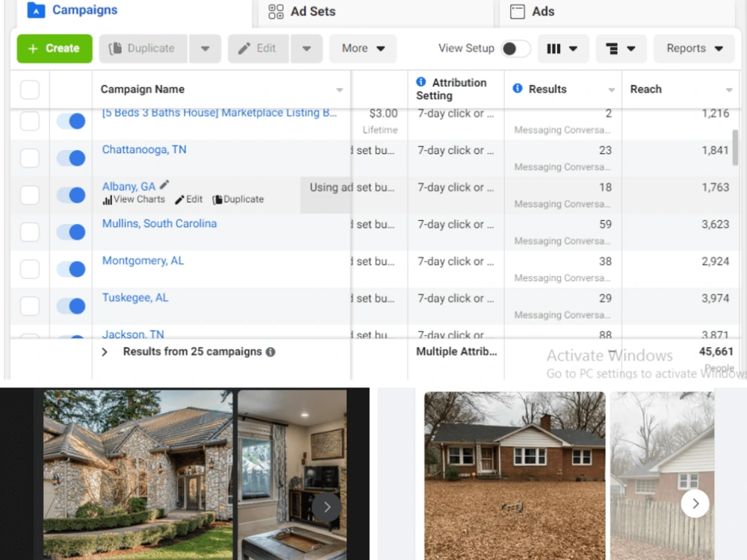
Task: Open the Edit dropdown arrow
Action: tap(306, 49)
